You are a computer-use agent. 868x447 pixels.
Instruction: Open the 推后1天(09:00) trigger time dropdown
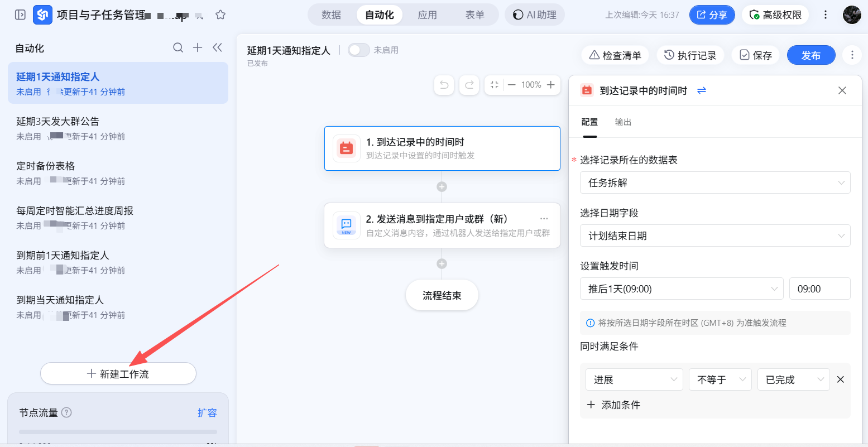pos(682,289)
